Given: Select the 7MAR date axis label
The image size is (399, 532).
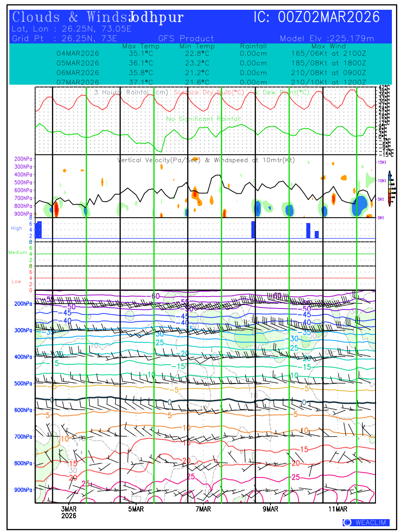Looking at the screenshot, I should click(x=203, y=509).
